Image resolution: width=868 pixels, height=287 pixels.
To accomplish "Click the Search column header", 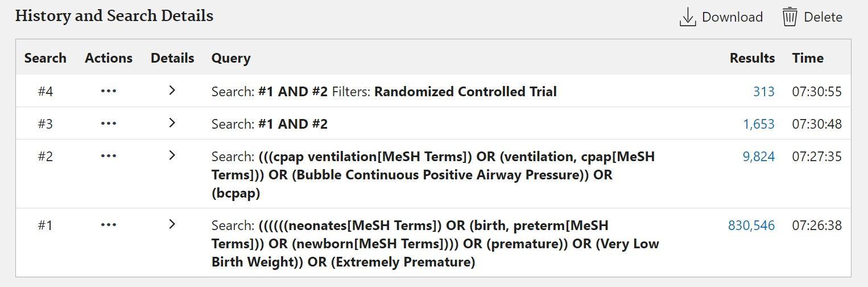I will (45, 58).
